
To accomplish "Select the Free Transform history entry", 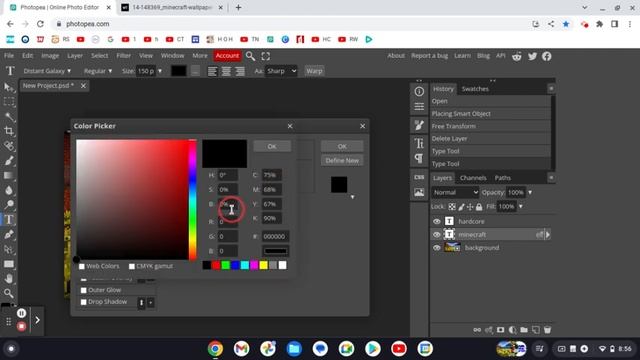I will coord(490,126).
